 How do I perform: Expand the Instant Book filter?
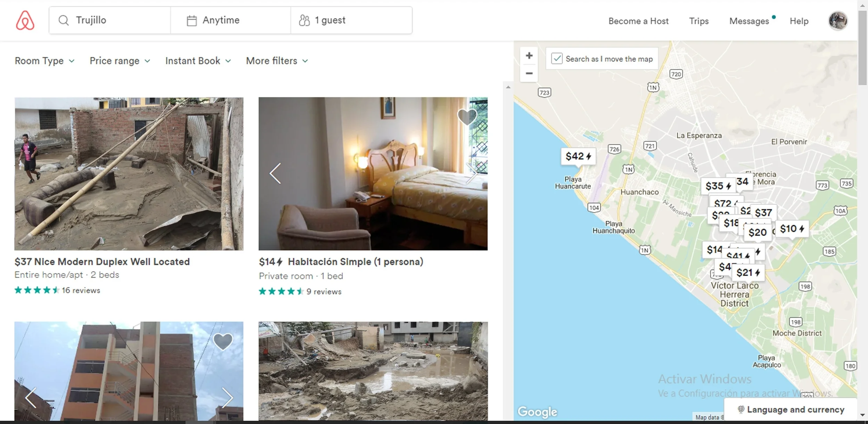[198, 61]
